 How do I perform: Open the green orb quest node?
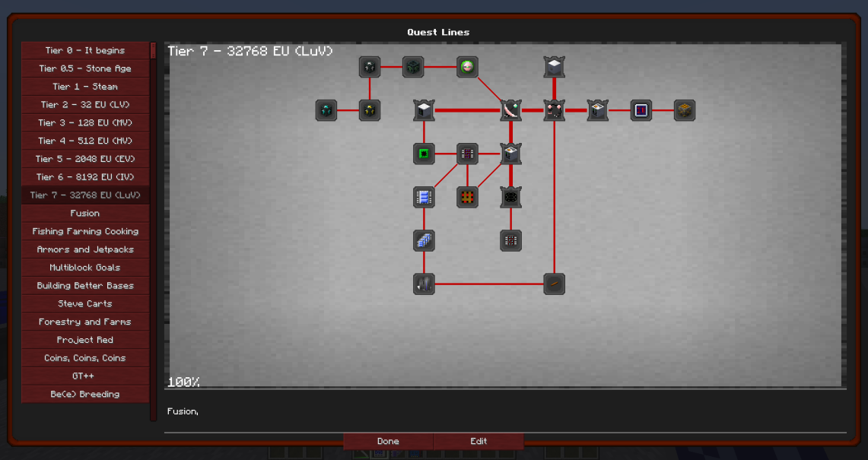(467, 67)
